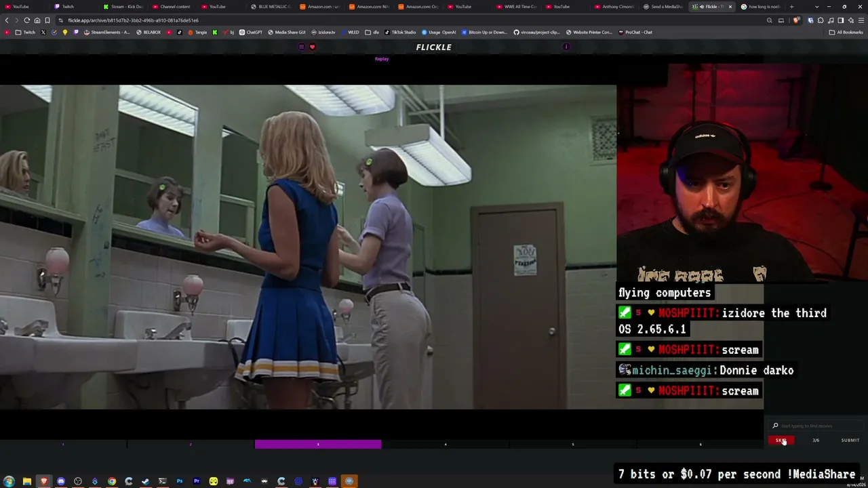Close the Flickle browser tab

(730, 7)
